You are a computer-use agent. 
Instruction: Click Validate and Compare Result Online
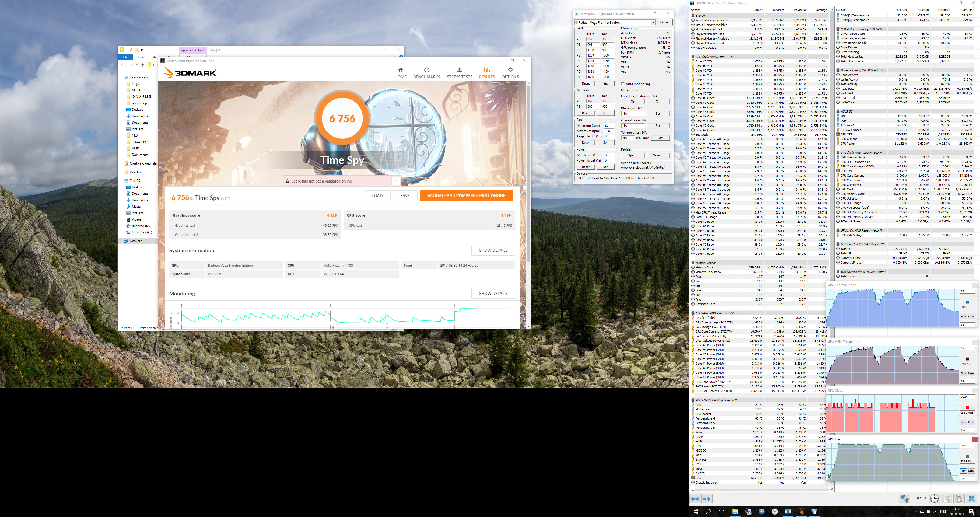[466, 195]
